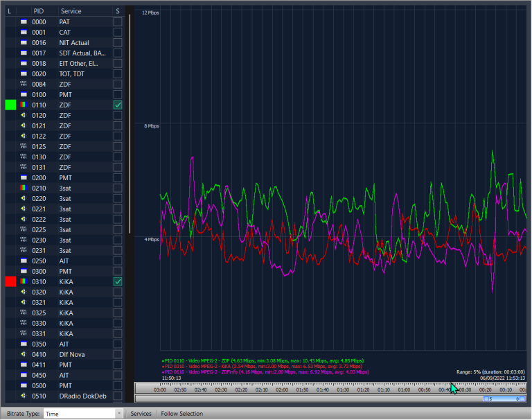Click the data icon for PID 0125 ZDF
This screenshot has width=532, height=420.
tap(24, 146)
